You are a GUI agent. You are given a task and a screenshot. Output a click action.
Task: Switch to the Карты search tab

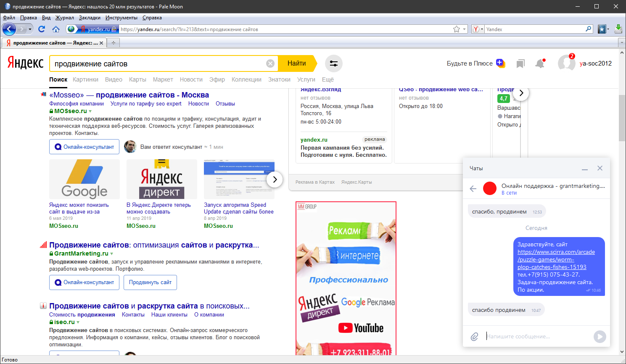tap(137, 79)
